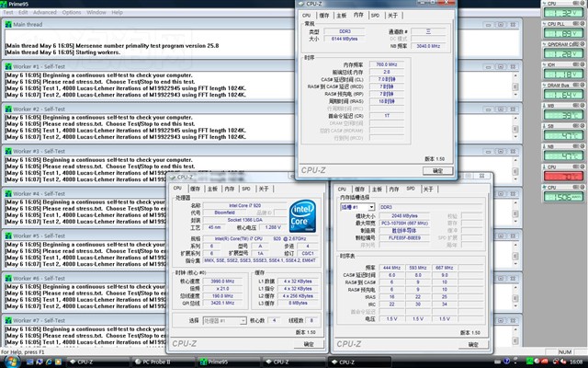Image resolution: width=588 pixels, height=368 pixels.
Task: Click the round settings icon on IOH monitor
Action: click(582, 64)
